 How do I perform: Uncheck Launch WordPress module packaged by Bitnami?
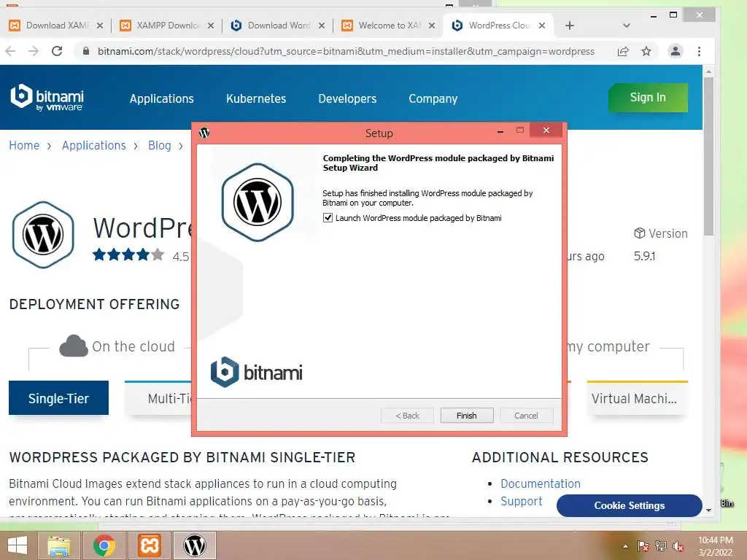(x=328, y=217)
